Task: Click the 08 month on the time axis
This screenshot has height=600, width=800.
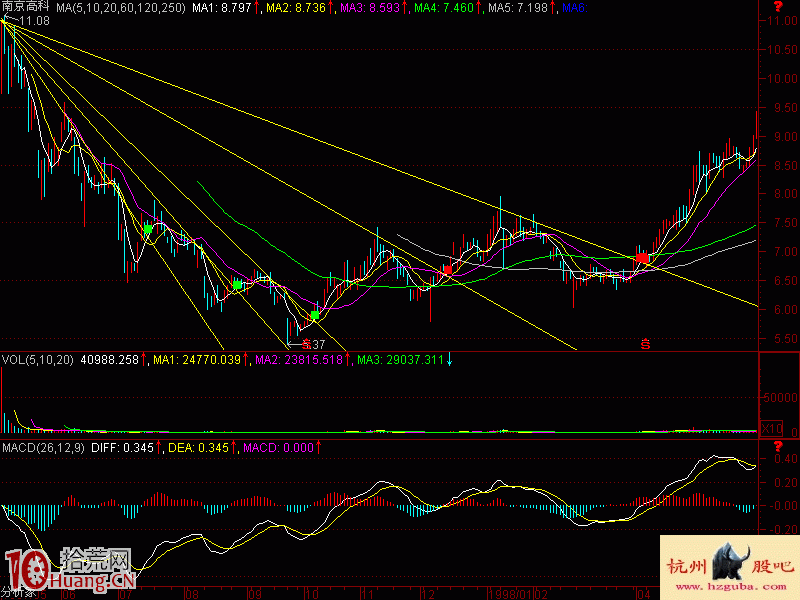Action: [192, 594]
